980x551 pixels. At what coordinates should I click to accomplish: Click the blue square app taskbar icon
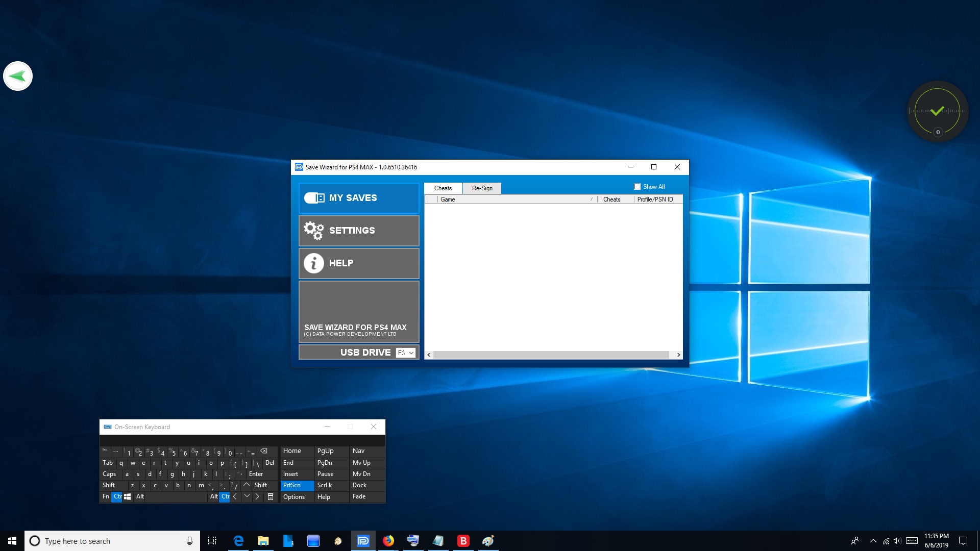click(x=313, y=541)
